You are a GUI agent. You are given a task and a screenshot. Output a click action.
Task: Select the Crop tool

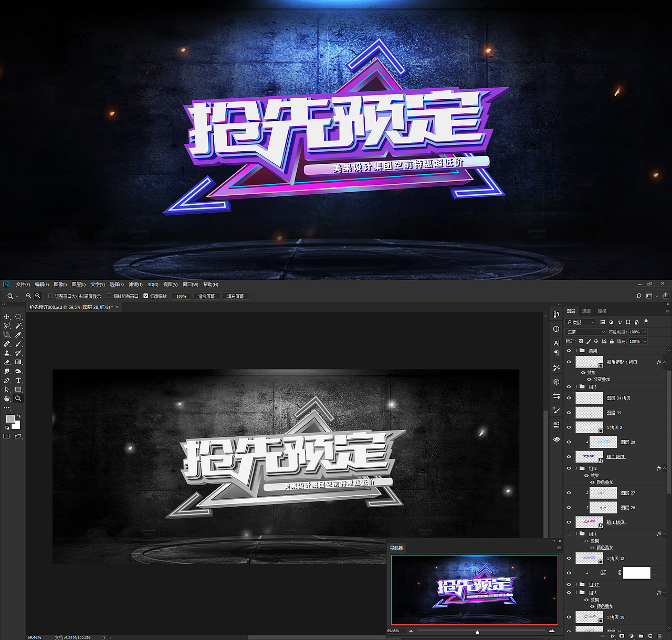coord(7,334)
